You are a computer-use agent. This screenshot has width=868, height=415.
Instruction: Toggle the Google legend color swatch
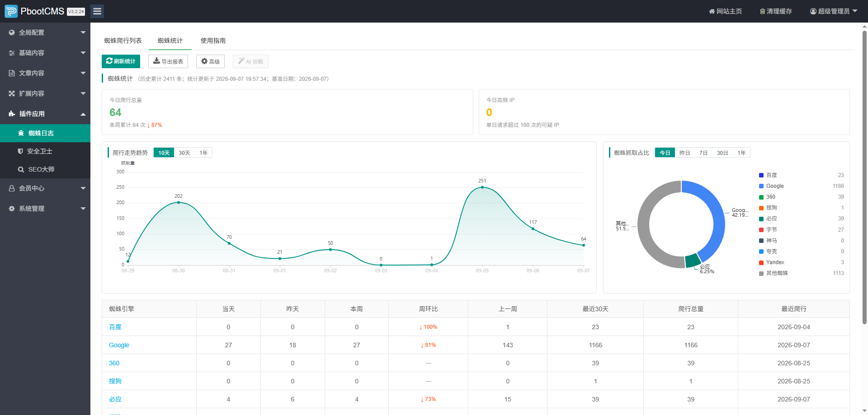coord(761,186)
